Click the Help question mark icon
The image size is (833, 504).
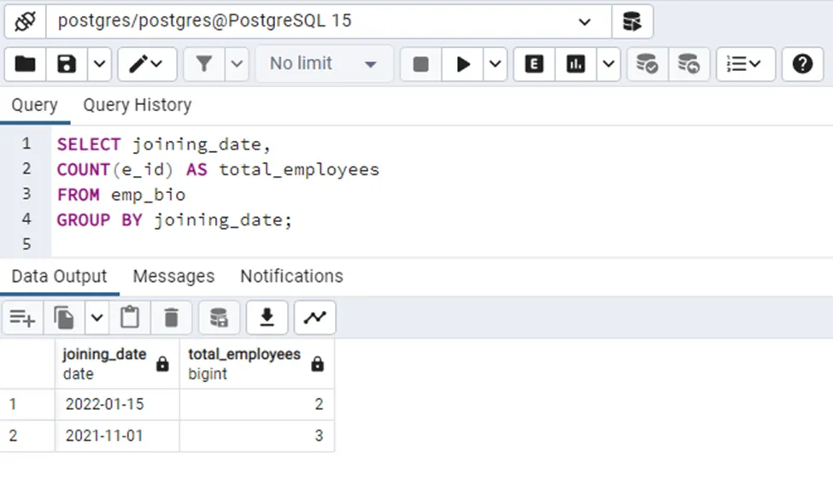click(802, 64)
